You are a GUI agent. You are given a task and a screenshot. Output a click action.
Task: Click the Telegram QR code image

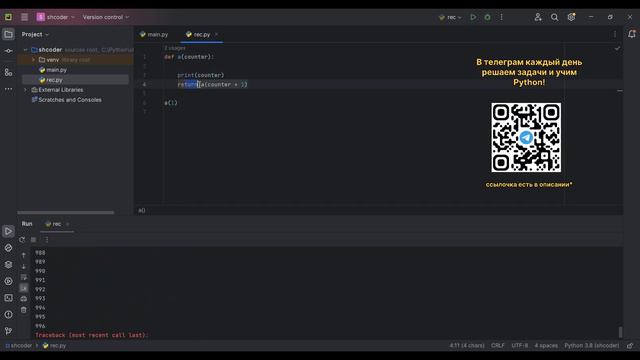tap(526, 138)
